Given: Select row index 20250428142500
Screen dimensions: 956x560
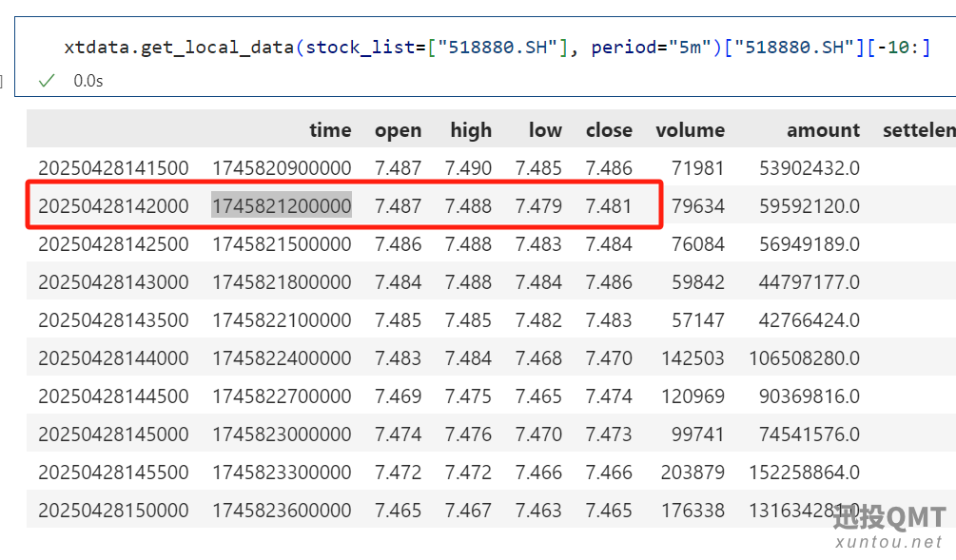Looking at the screenshot, I should (x=113, y=244).
